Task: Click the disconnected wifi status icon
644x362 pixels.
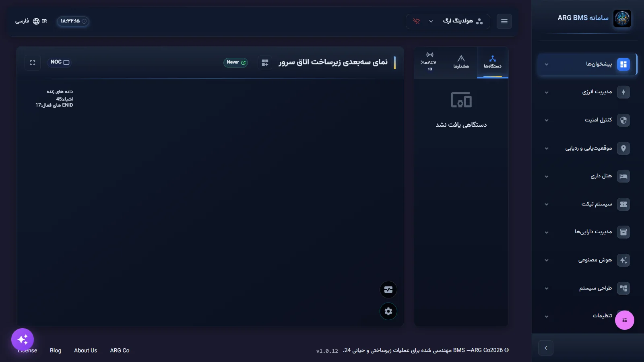Action: (417, 21)
